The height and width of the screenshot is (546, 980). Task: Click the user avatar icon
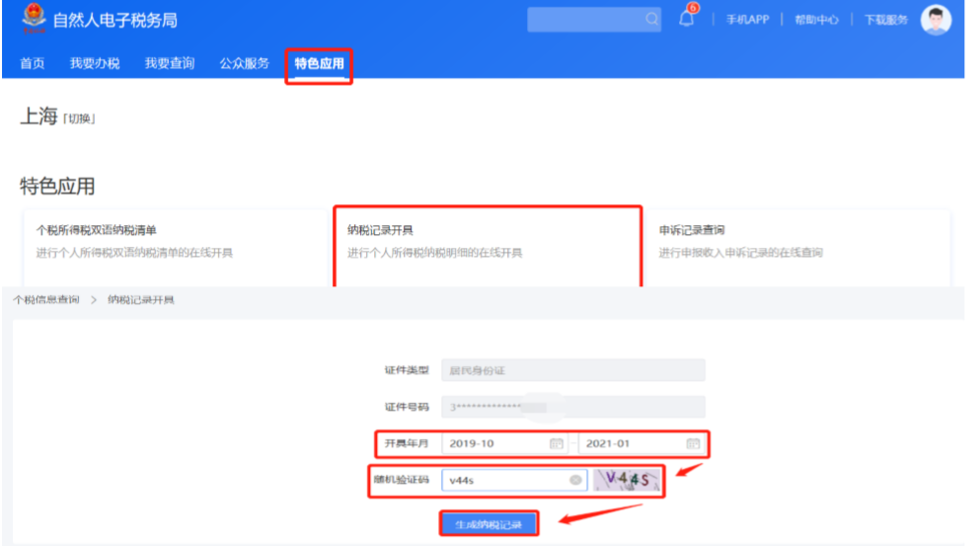coord(936,20)
